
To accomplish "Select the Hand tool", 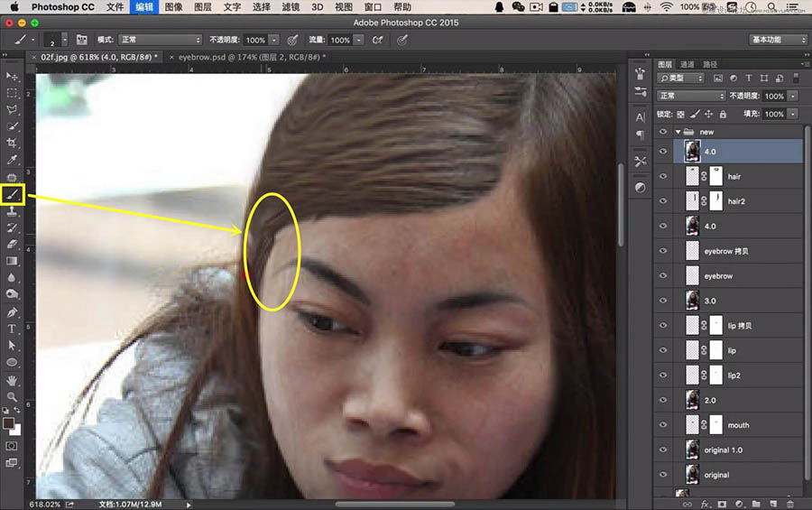I will pyautogui.click(x=12, y=380).
